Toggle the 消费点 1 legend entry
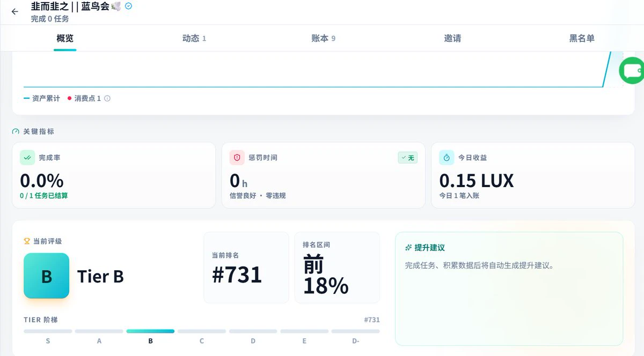Screen dimensions: 644x356 tap(84, 99)
